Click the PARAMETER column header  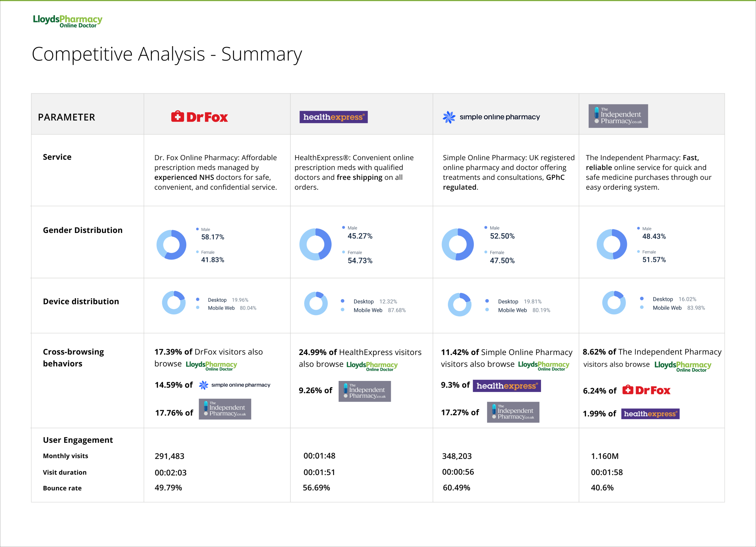66,117
